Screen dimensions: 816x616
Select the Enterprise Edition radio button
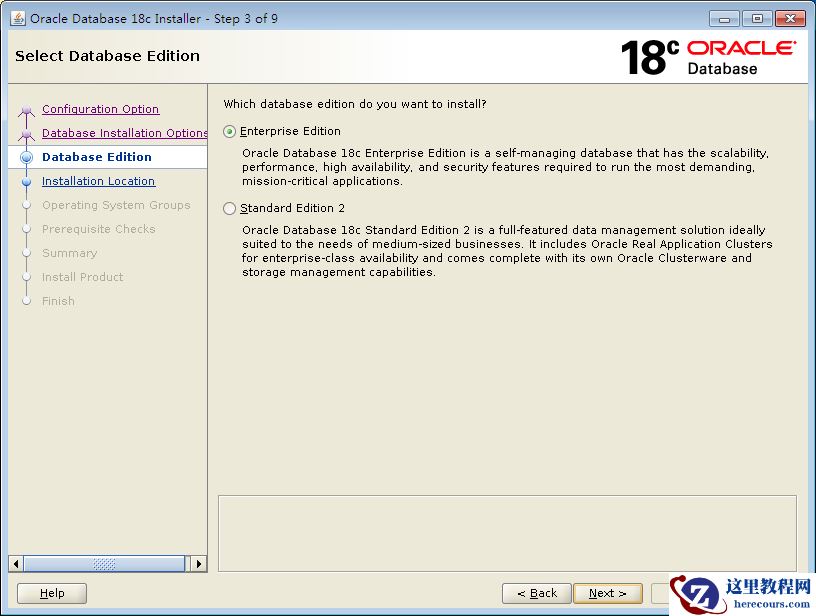click(x=230, y=132)
